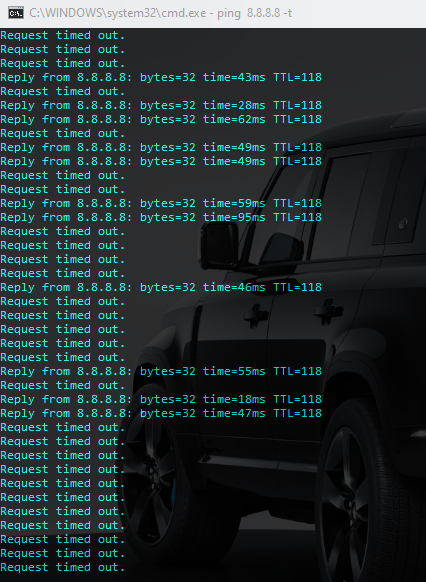
Task: Click the cmd.exe icon in the title bar
Action: [x=16, y=13]
